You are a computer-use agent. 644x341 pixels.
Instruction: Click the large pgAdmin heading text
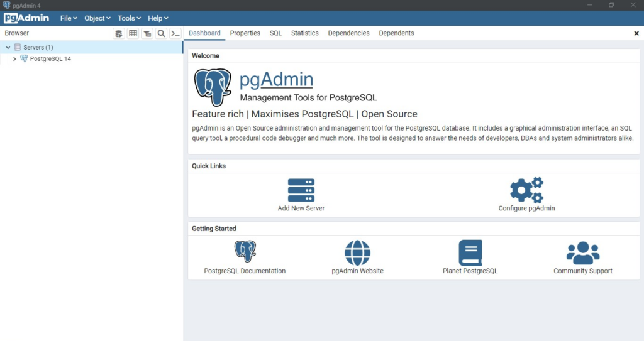276,80
